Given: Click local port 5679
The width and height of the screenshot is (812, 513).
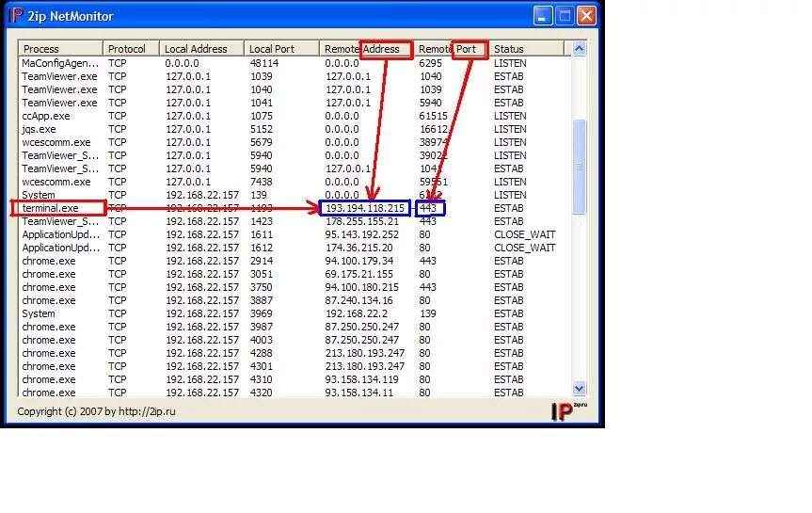Looking at the screenshot, I should [261, 142].
